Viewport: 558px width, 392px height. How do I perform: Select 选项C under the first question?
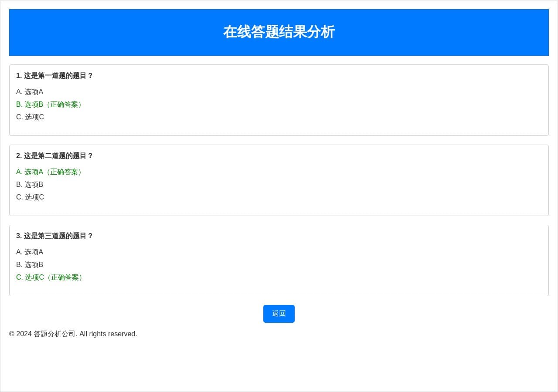pos(30,117)
